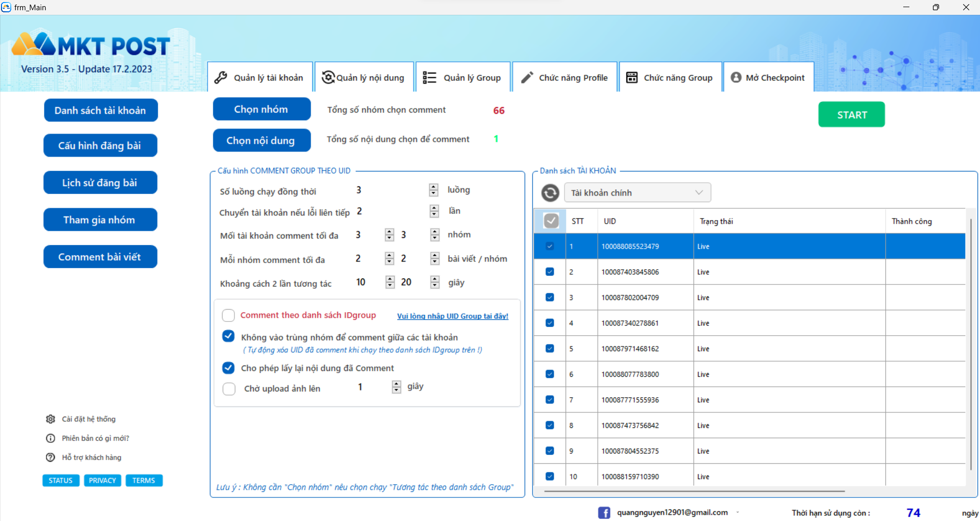980x521 pixels.
Task: Enable Chờ upload ảnh lên checkbox
Action: coord(229,389)
